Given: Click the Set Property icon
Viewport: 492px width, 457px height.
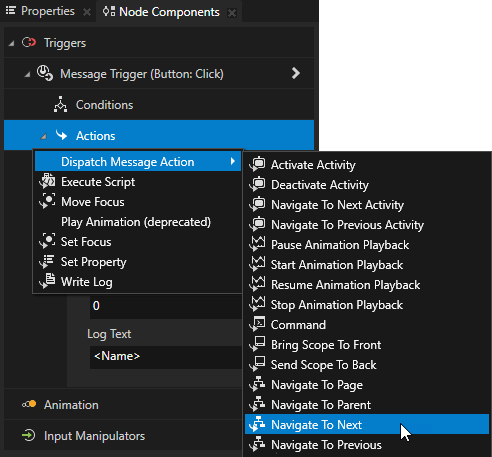Looking at the screenshot, I should tap(48, 261).
